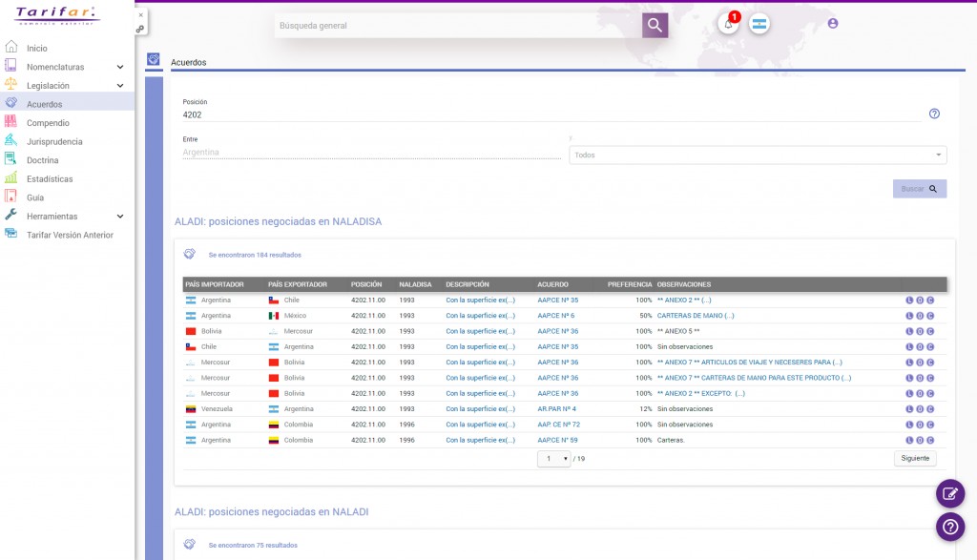Open the user account profile icon

point(832,24)
